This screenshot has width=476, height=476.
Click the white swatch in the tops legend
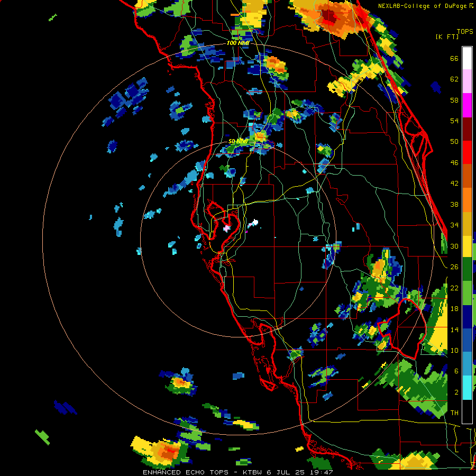coord(467,58)
